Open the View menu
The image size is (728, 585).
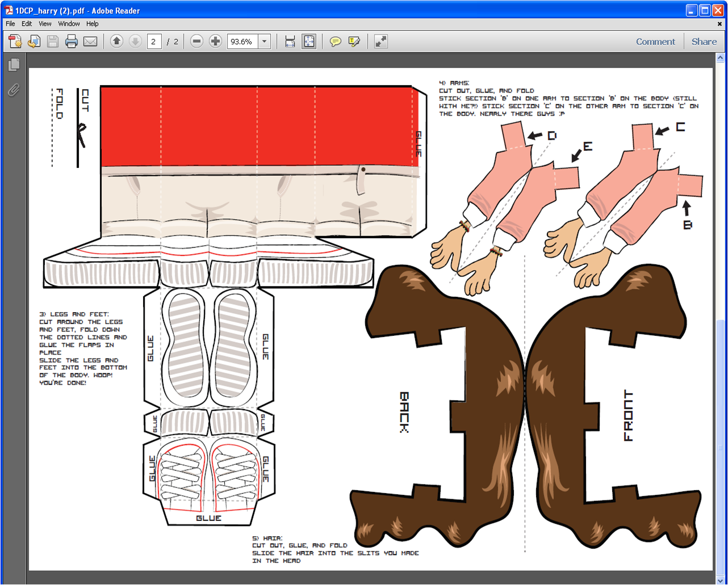45,24
